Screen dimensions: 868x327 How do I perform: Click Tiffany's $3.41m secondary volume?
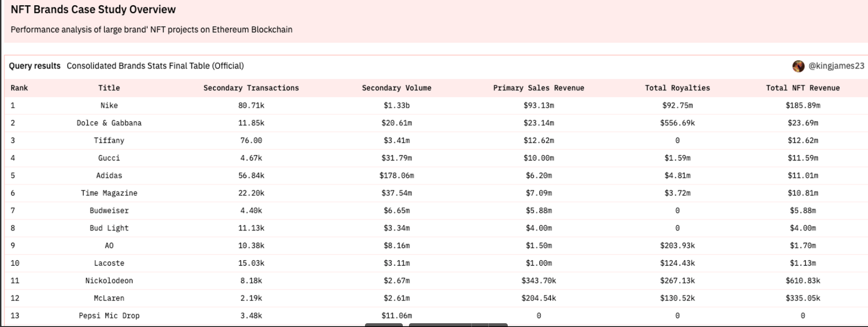tap(397, 141)
